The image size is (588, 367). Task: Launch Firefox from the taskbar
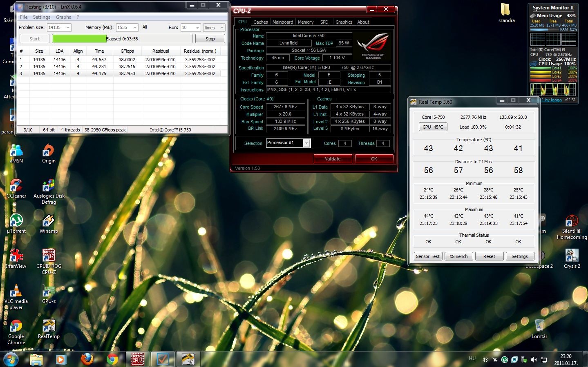pyautogui.click(x=87, y=359)
